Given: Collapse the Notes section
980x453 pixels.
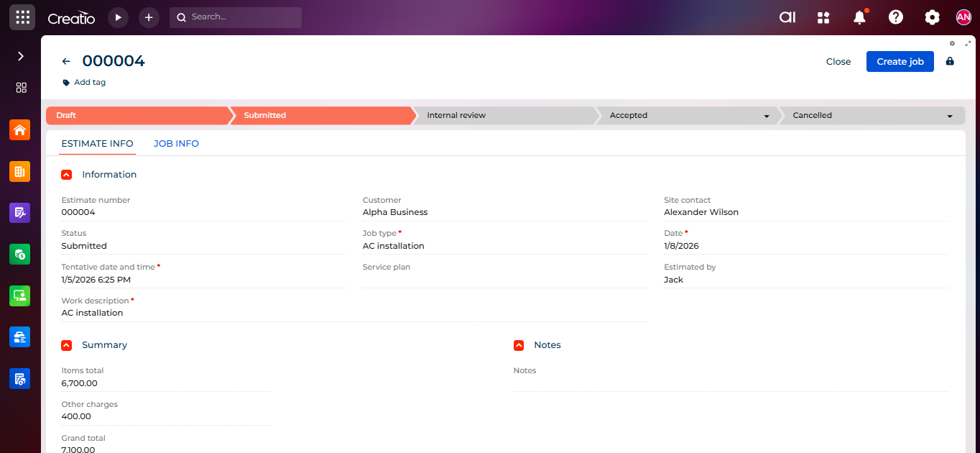Looking at the screenshot, I should tap(519, 345).
